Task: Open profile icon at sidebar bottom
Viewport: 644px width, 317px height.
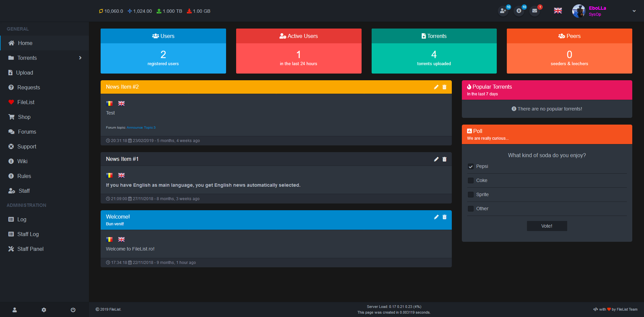Action: tap(15, 310)
